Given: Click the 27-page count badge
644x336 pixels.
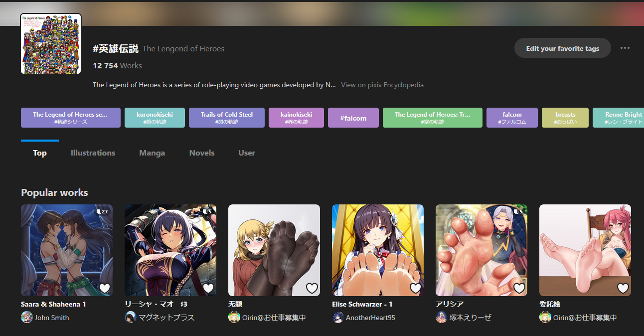Looking at the screenshot, I should [x=102, y=211].
